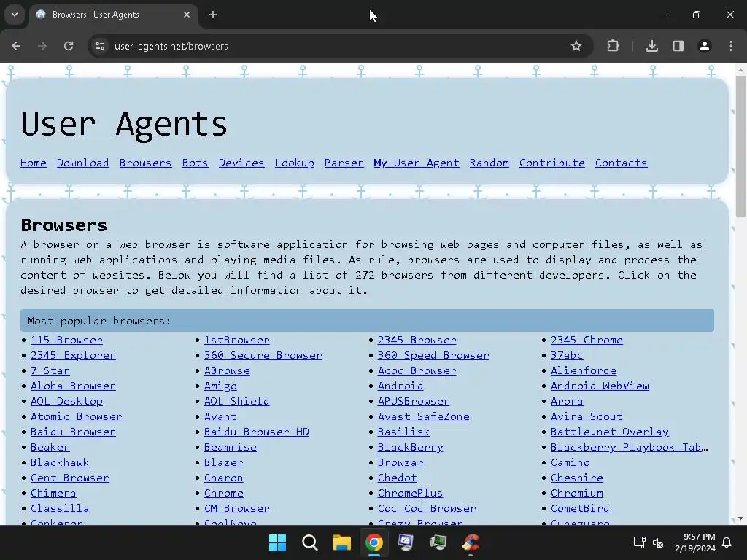Open the Extensions puzzle icon
Screen dimensions: 747x560
point(613,46)
